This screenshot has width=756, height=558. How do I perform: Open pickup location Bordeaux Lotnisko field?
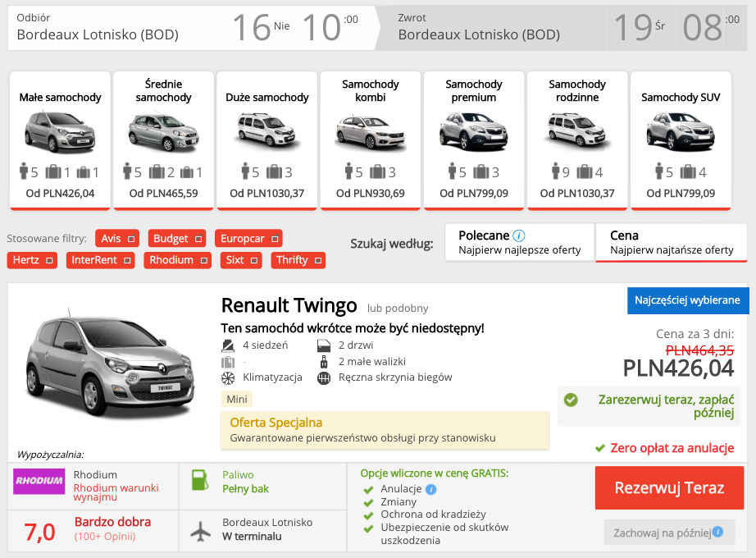pyautogui.click(x=98, y=34)
